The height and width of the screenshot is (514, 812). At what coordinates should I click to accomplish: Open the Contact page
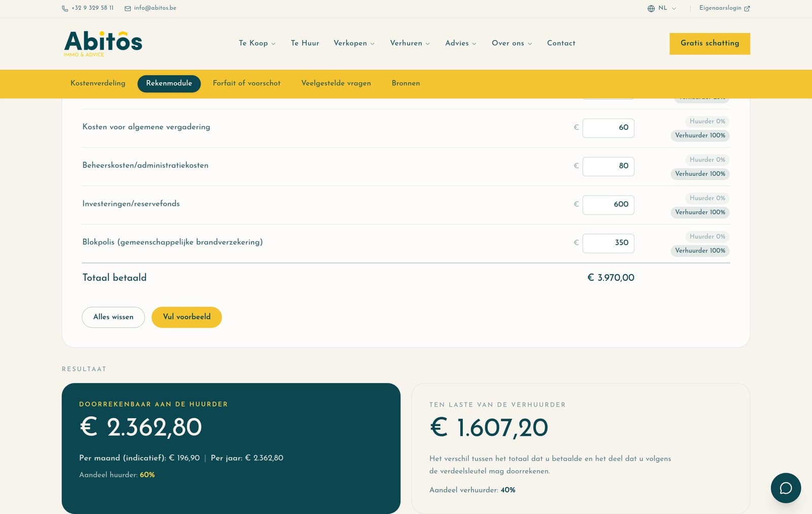coord(561,43)
